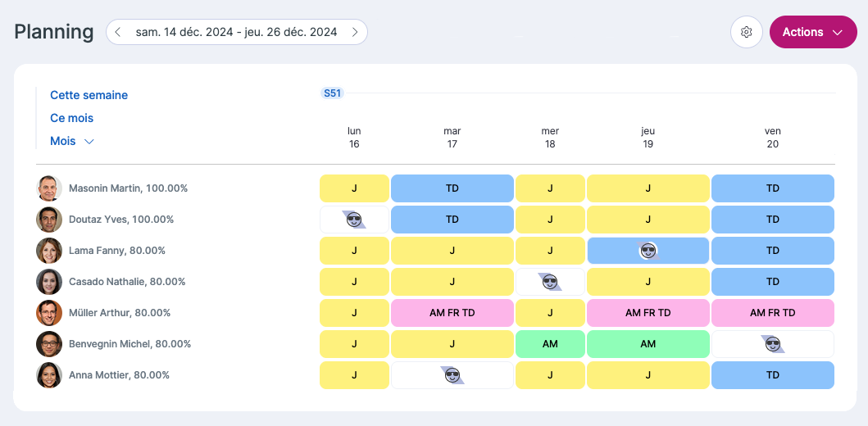The width and height of the screenshot is (868, 426).
Task: Select the ven 20 column header
Action: [773, 137]
